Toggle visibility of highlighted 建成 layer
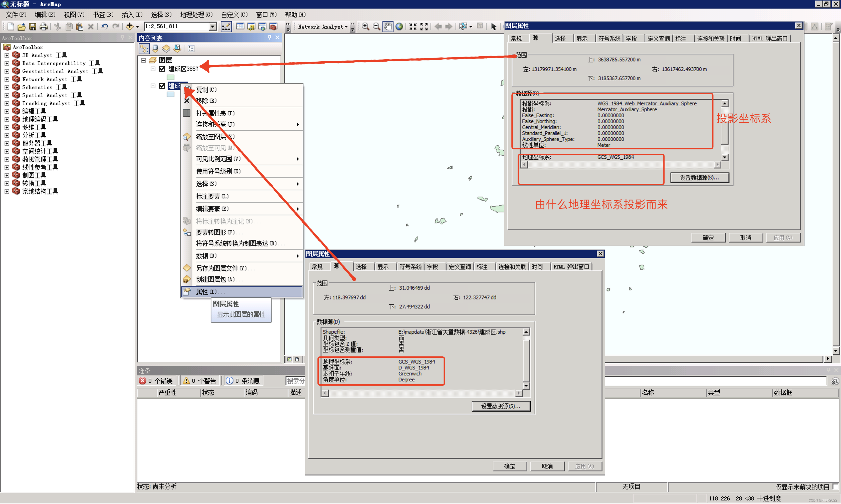The image size is (841, 504). [x=162, y=86]
